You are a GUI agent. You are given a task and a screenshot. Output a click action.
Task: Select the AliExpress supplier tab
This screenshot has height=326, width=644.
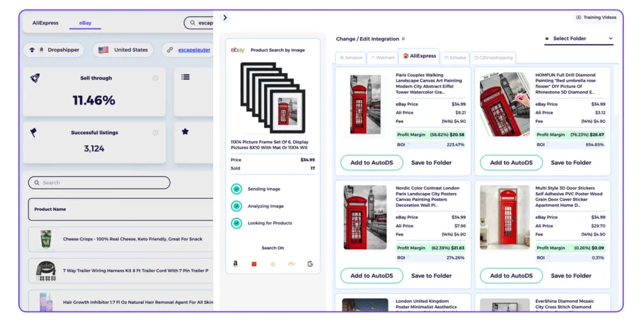(x=419, y=56)
